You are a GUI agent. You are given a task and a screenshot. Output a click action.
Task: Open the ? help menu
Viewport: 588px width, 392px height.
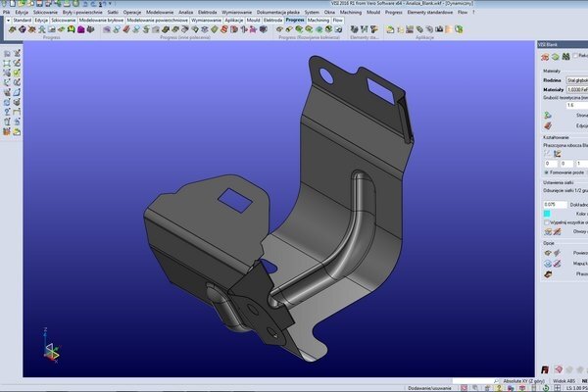click(x=473, y=13)
